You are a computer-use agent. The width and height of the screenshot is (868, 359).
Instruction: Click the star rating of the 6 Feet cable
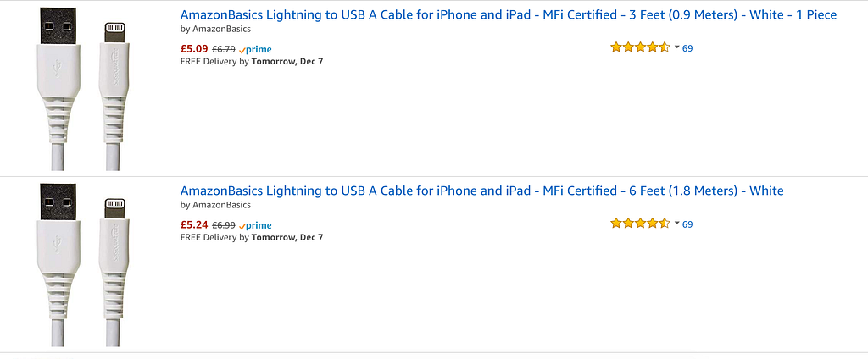(x=640, y=224)
